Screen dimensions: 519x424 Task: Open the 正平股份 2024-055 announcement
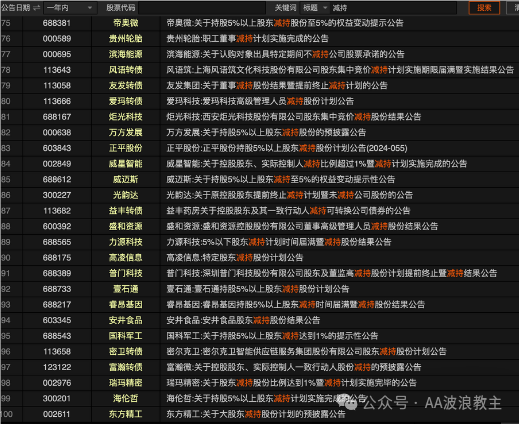pyautogui.click(x=287, y=148)
